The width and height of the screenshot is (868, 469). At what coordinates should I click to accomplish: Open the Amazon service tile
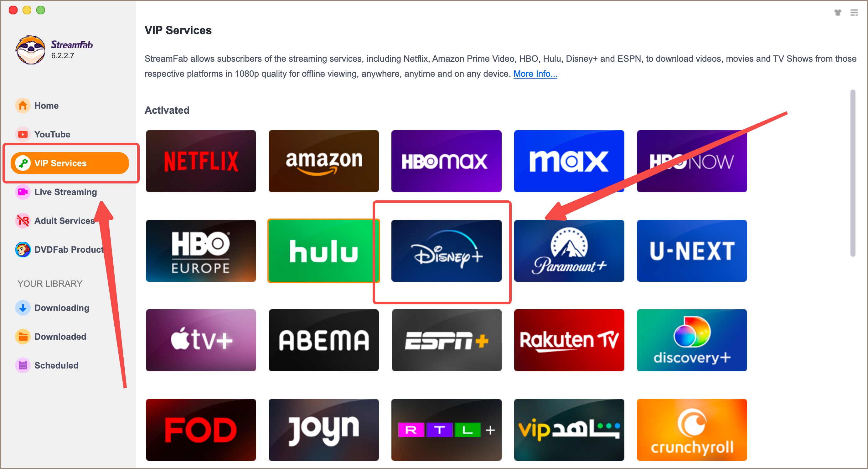(323, 161)
